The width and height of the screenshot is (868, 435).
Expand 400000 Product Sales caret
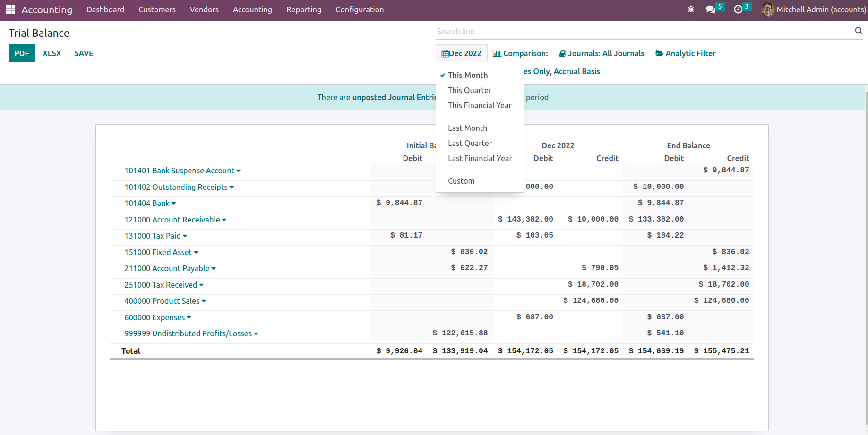(204, 301)
